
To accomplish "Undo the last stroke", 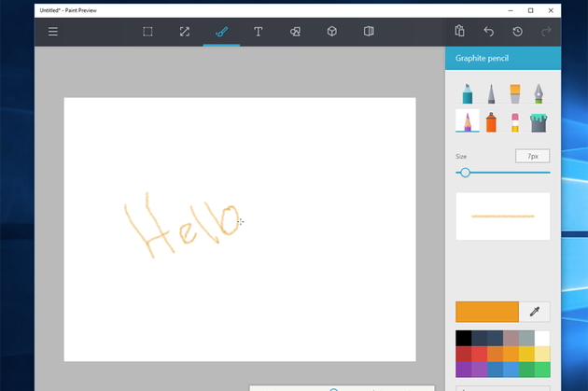I will coord(489,32).
